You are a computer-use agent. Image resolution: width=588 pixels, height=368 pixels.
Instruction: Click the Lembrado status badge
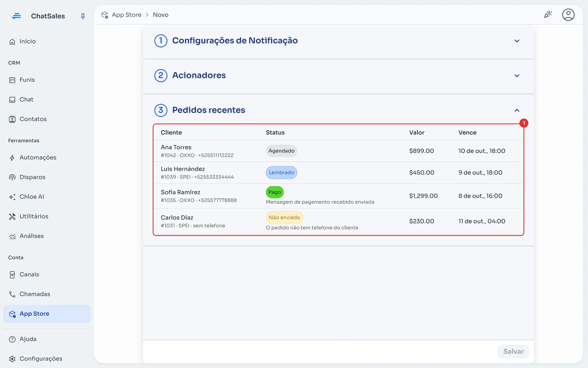coord(281,173)
